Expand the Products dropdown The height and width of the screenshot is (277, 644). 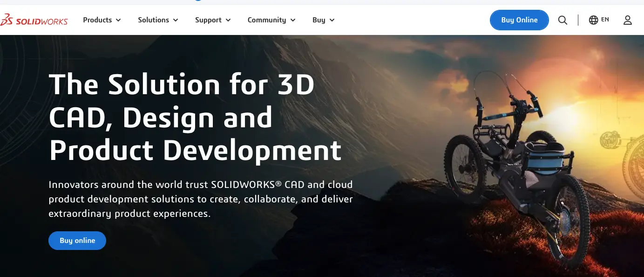(x=102, y=20)
